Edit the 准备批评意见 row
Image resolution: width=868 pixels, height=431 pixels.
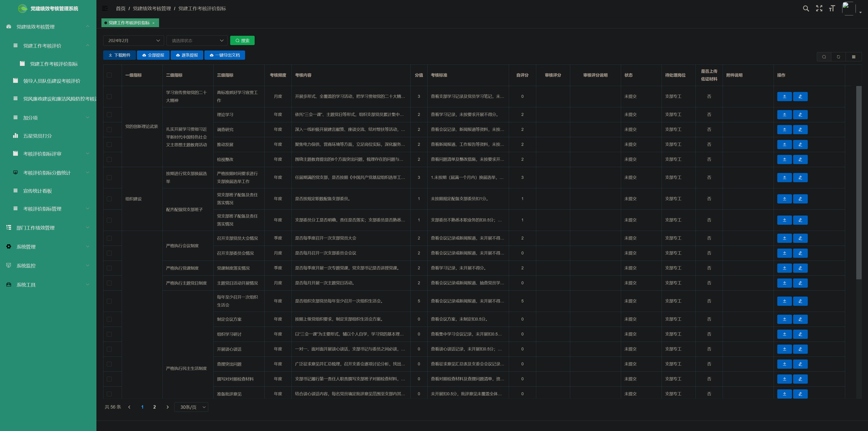800,394
